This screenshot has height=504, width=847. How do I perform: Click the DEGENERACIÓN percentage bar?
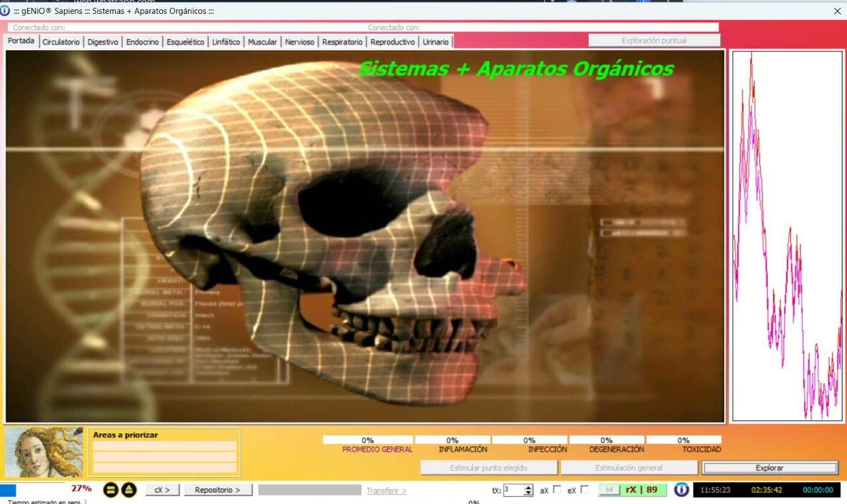point(607,440)
